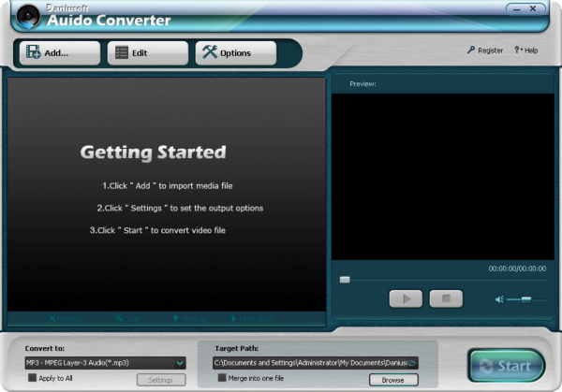Enable Merge into one file checkbox
This screenshot has width=562, height=392.
[222, 378]
